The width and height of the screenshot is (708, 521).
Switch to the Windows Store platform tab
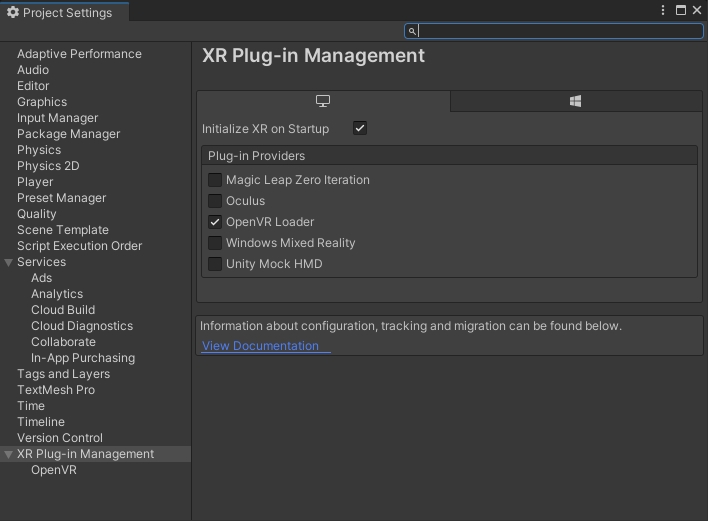point(575,101)
